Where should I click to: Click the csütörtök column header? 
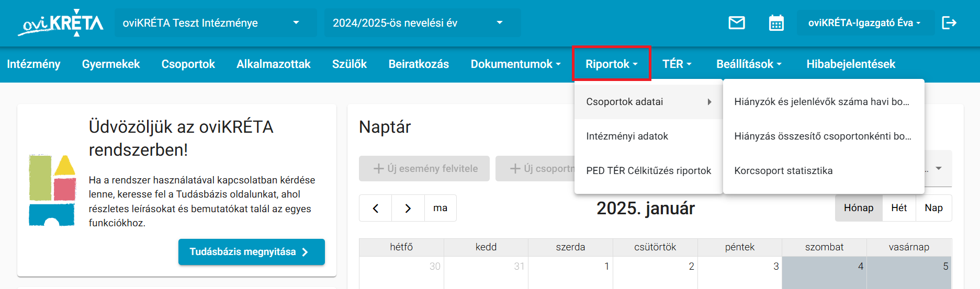tap(655, 247)
